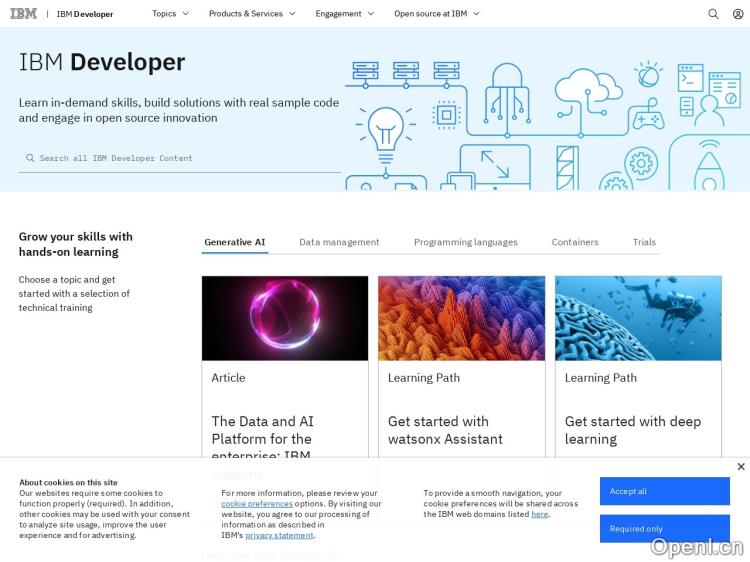
Task: Open the Containers tab
Action: click(575, 242)
